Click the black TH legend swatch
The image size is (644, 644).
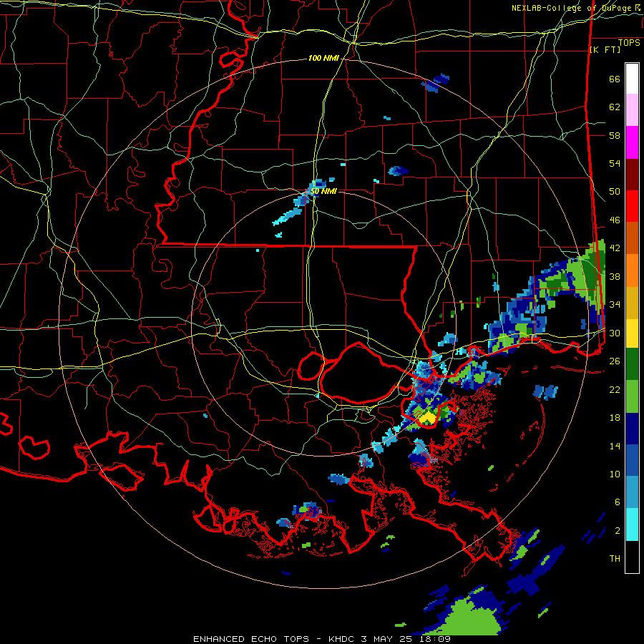[x=632, y=557]
